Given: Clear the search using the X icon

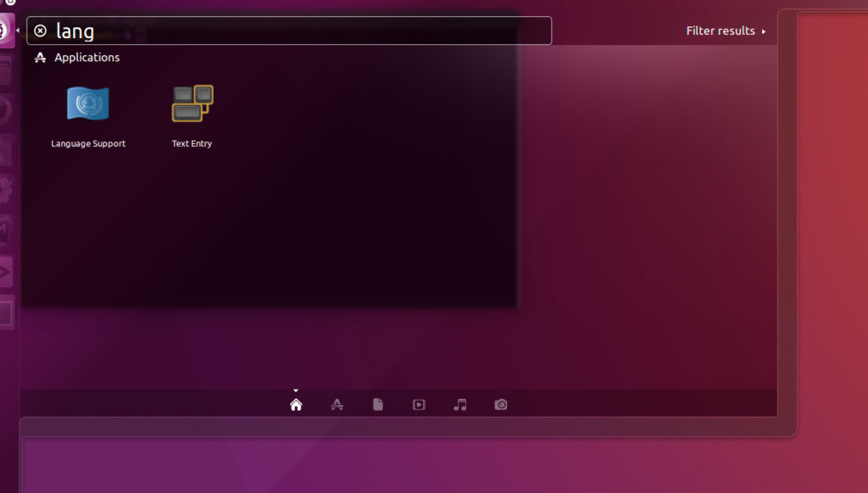Looking at the screenshot, I should click(x=40, y=30).
